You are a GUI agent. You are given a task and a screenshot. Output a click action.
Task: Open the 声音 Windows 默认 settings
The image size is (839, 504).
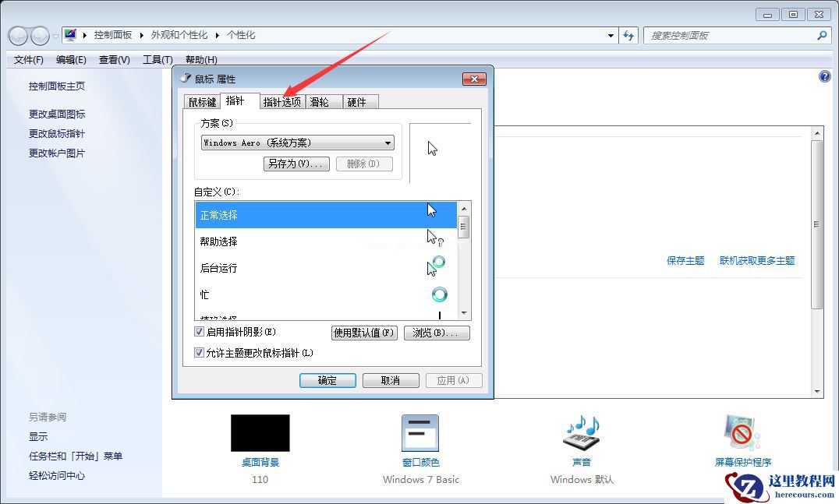580,432
